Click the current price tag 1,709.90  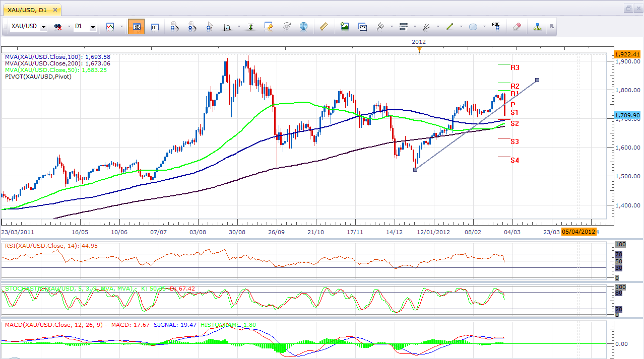[627, 115]
